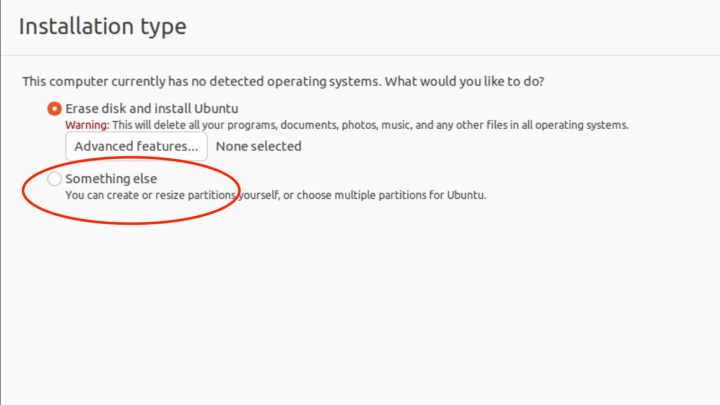
Task: Click the Installation type heading
Action: (x=102, y=26)
